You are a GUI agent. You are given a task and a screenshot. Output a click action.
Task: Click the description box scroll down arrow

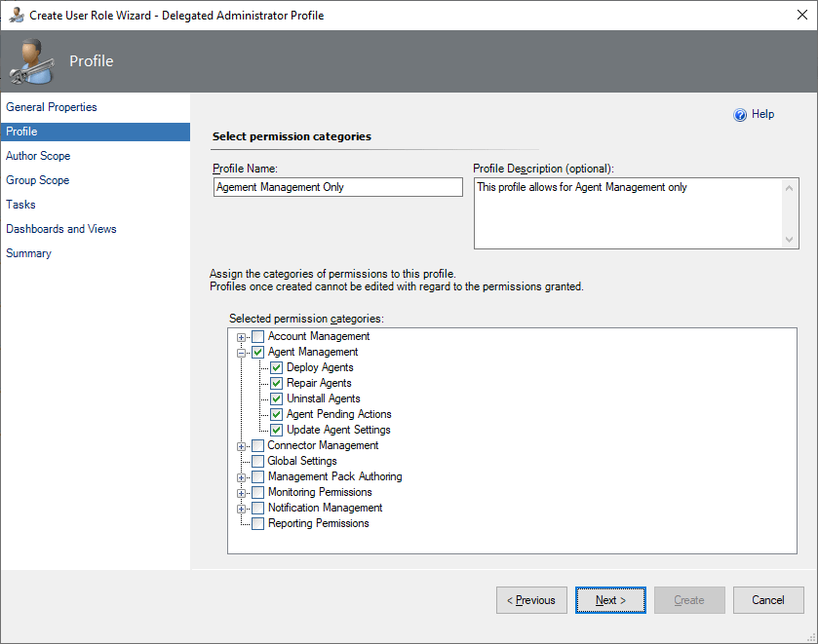pyautogui.click(x=791, y=240)
